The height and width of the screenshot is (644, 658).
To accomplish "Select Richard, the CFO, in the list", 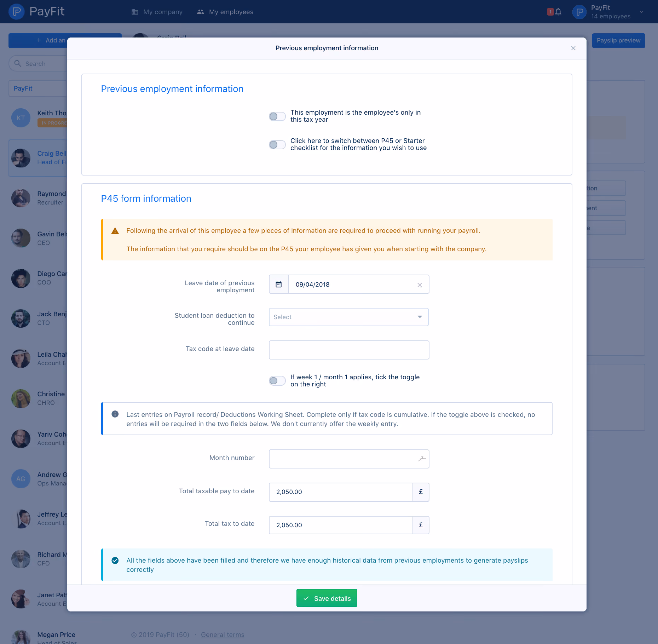I will 38,559.
